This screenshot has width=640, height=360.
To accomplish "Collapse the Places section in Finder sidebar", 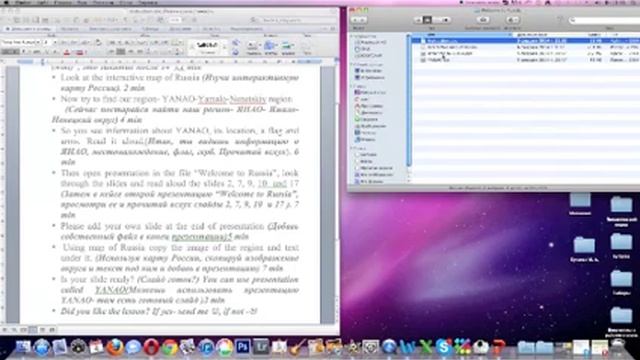I will click(x=352, y=86).
